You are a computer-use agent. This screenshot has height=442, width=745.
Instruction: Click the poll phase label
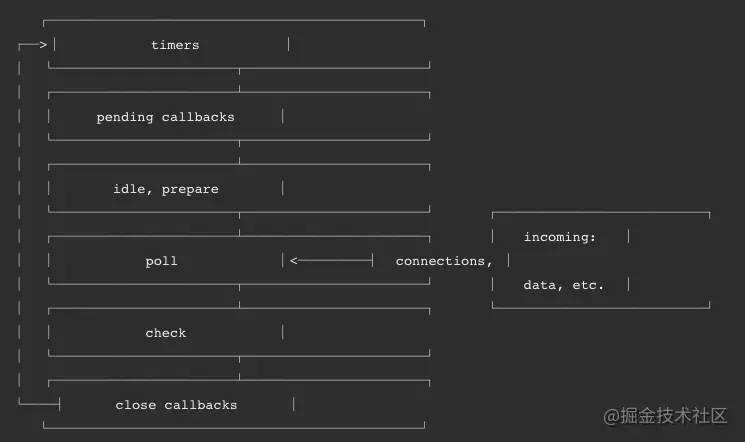162,261
